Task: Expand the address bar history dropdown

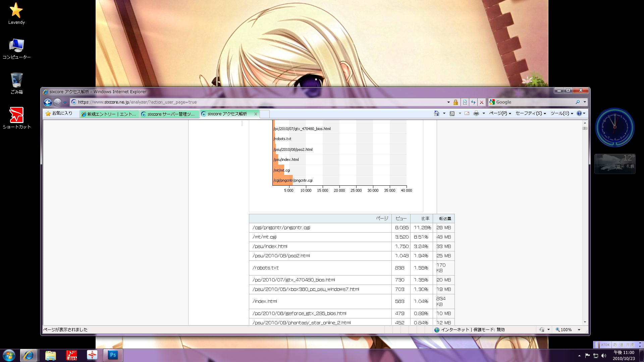Action: [x=448, y=102]
